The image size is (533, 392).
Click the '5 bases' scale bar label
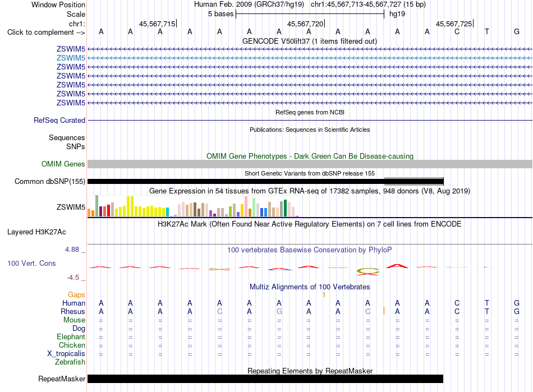[x=220, y=14]
